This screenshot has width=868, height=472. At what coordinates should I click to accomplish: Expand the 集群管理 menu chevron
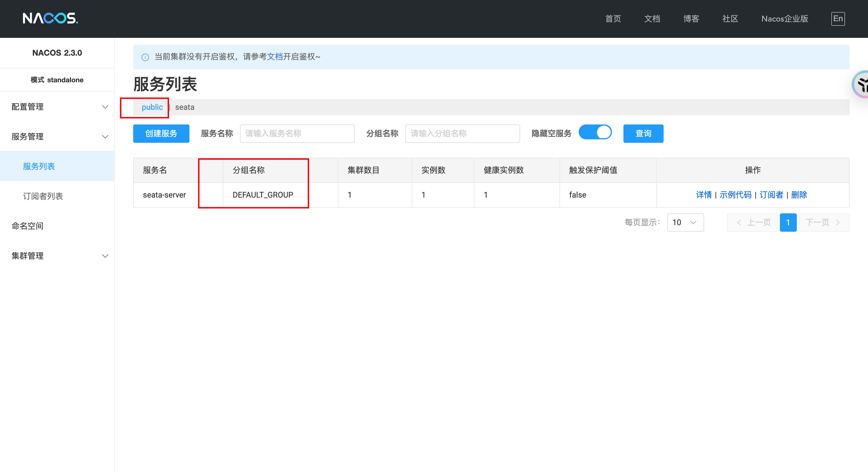click(105, 256)
